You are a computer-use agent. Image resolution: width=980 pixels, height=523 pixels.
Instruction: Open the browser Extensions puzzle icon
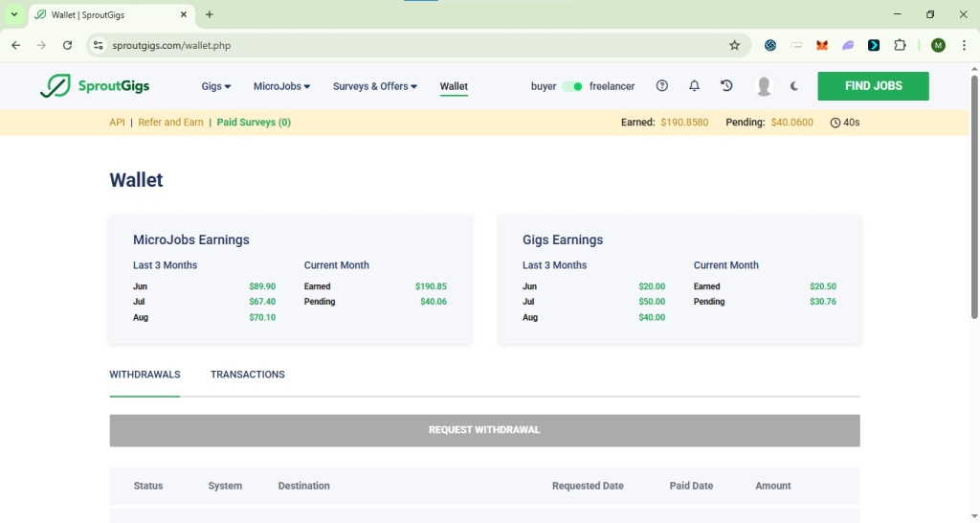click(x=900, y=45)
